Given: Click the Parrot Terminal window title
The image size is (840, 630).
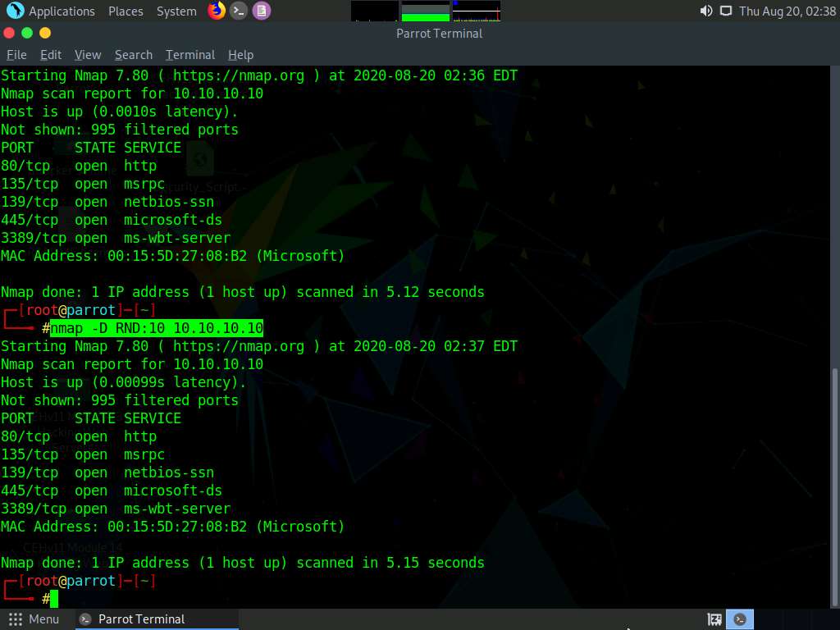Looking at the screenshot, I should click(440, 33).
